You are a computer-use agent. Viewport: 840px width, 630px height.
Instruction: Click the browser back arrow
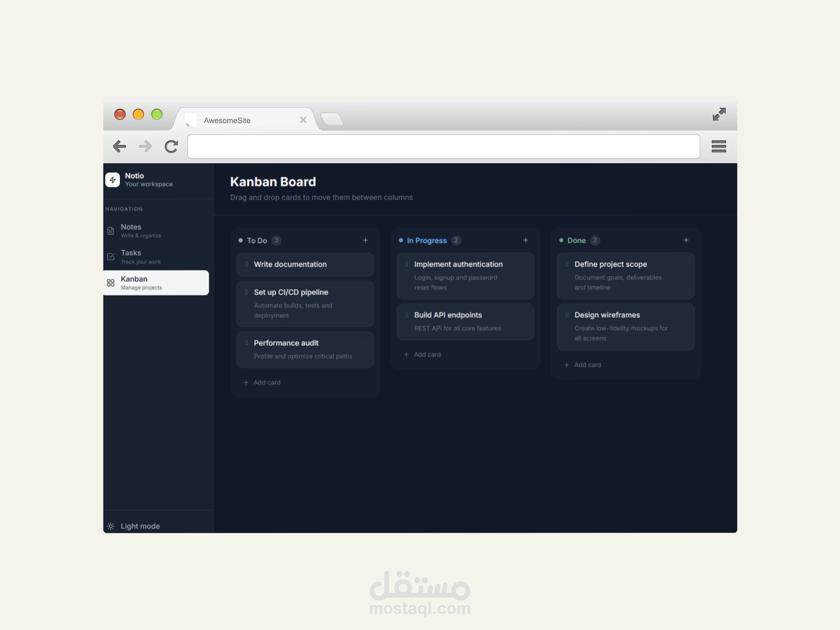pyautogui.click(x=119, y=147)
